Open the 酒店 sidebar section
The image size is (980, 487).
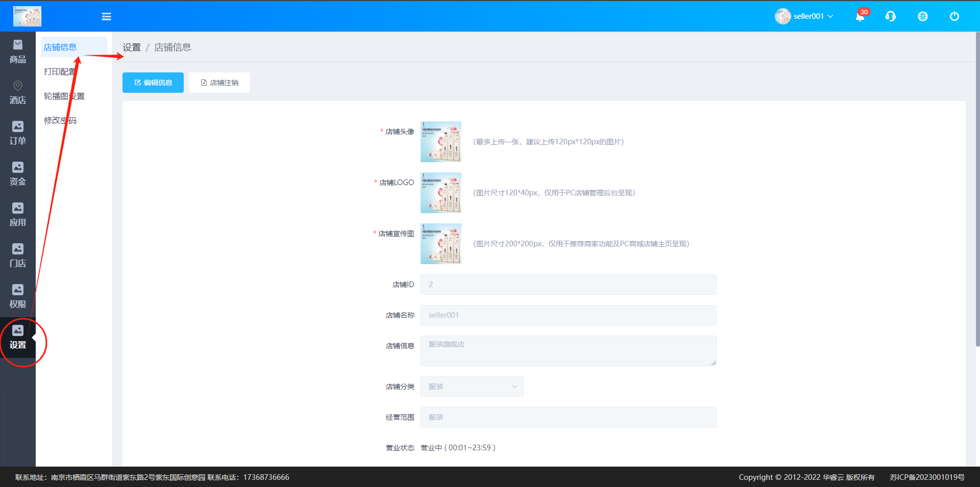coord(18,93)
